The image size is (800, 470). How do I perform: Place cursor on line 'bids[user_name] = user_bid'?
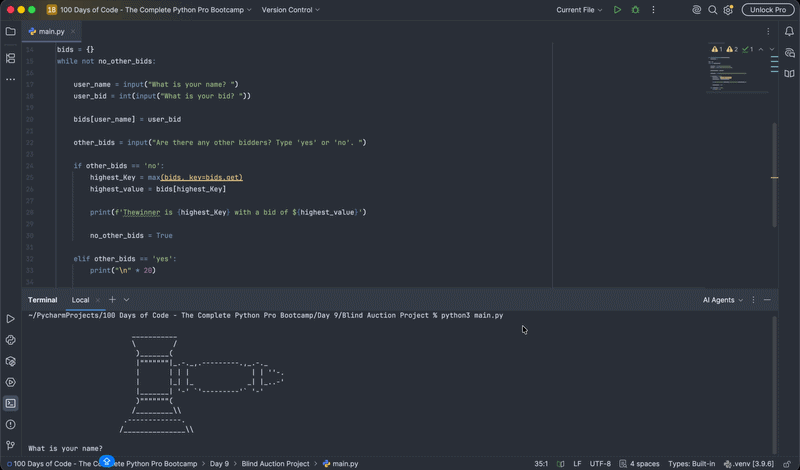[x=127, y=119]
